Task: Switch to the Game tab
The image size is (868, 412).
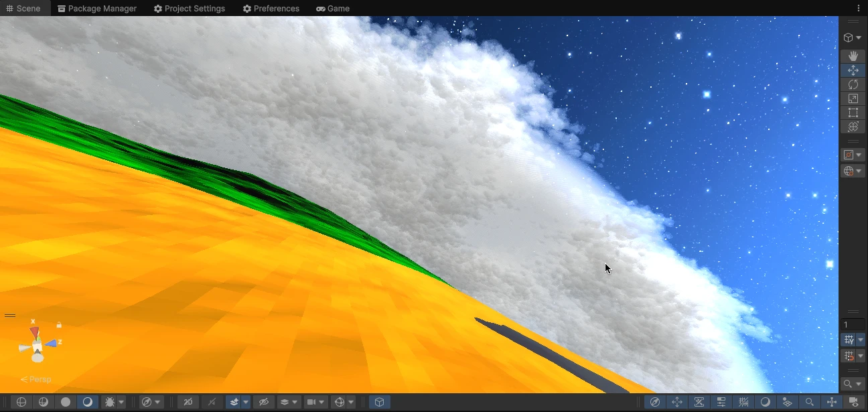Action: (x=333, y=9)
